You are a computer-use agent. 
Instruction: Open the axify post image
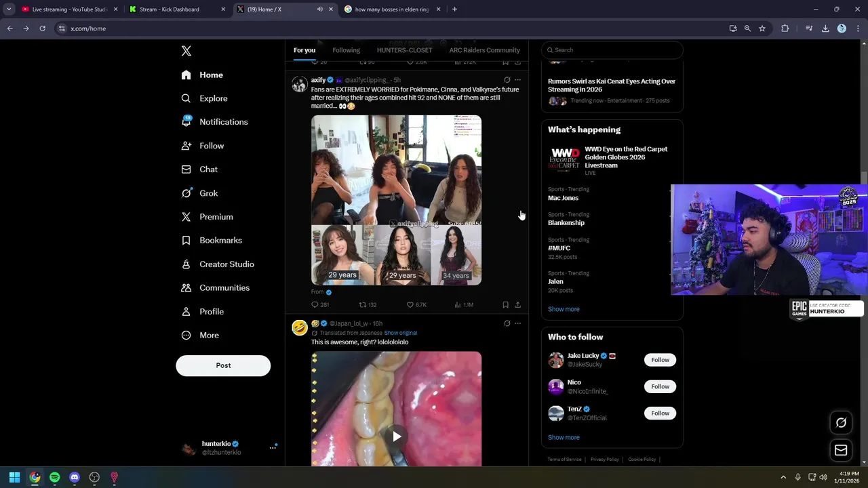[x=396, y=200]
